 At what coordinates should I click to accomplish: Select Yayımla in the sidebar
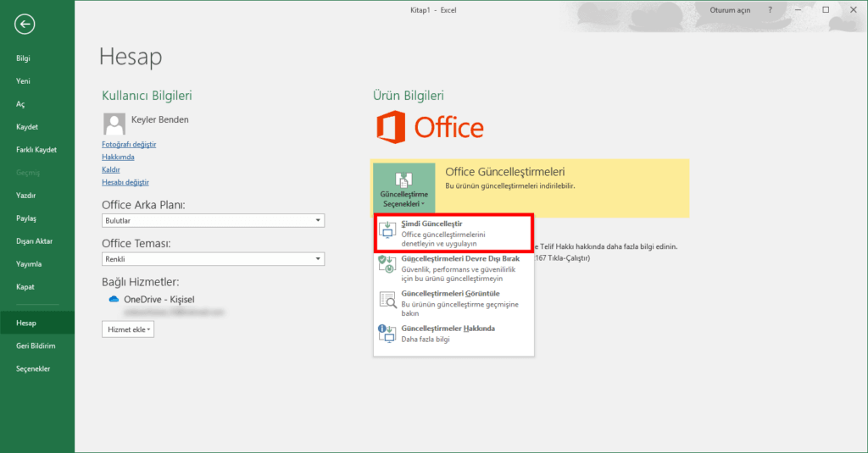(x=29, y=264)
